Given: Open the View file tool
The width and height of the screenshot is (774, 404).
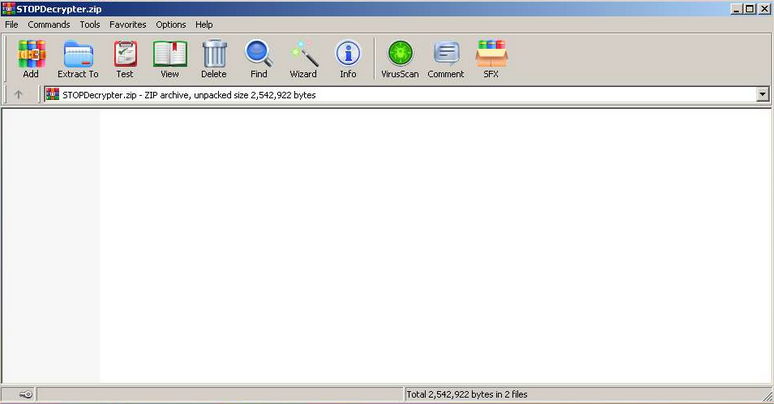Looking at the screenshot, I should click(170, 59).
